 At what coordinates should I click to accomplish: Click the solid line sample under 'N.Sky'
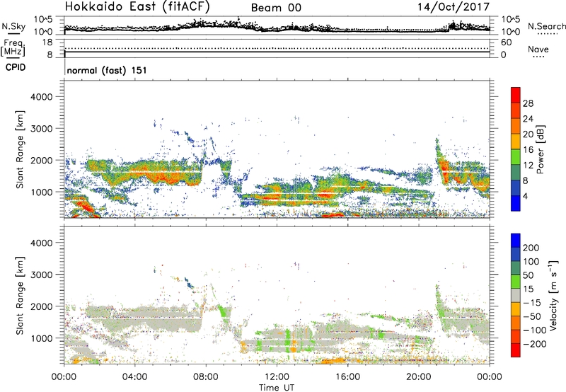13,34
